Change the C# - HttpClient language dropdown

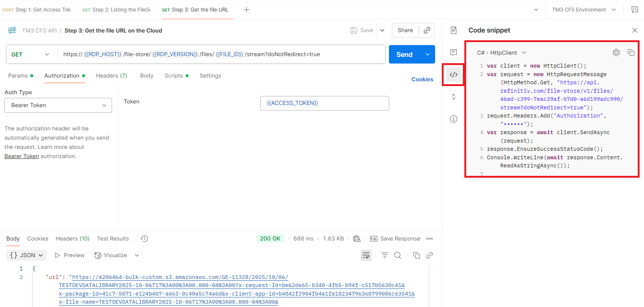[x=501, y=53]
